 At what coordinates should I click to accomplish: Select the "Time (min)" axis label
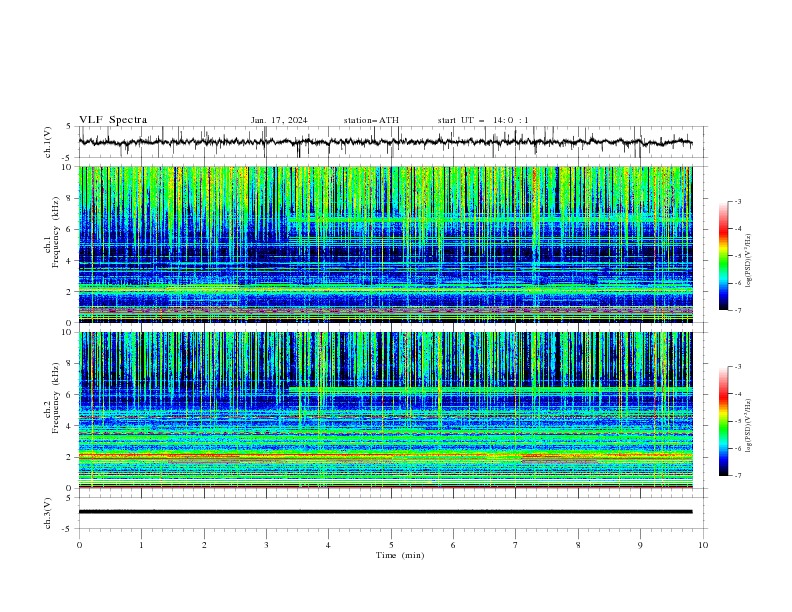[x=400, y=555]
